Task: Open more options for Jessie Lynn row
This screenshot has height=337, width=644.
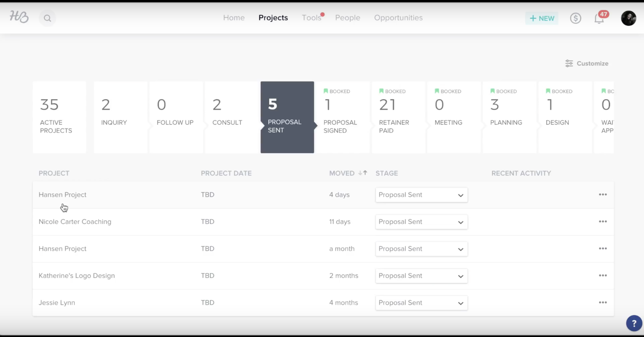Action: pos(603,303)
